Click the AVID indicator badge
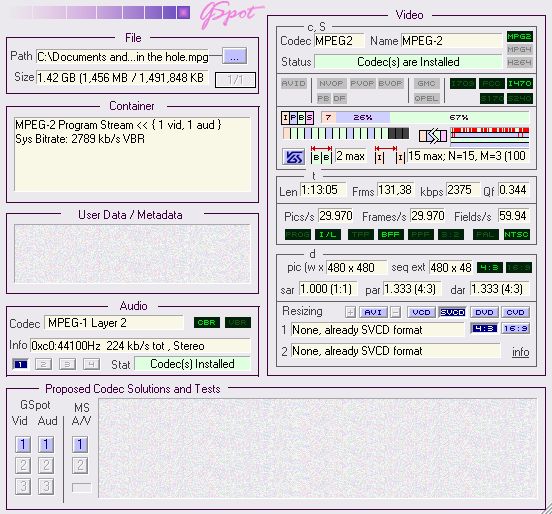This screenshot has height=514, width=552. point(294,83)
